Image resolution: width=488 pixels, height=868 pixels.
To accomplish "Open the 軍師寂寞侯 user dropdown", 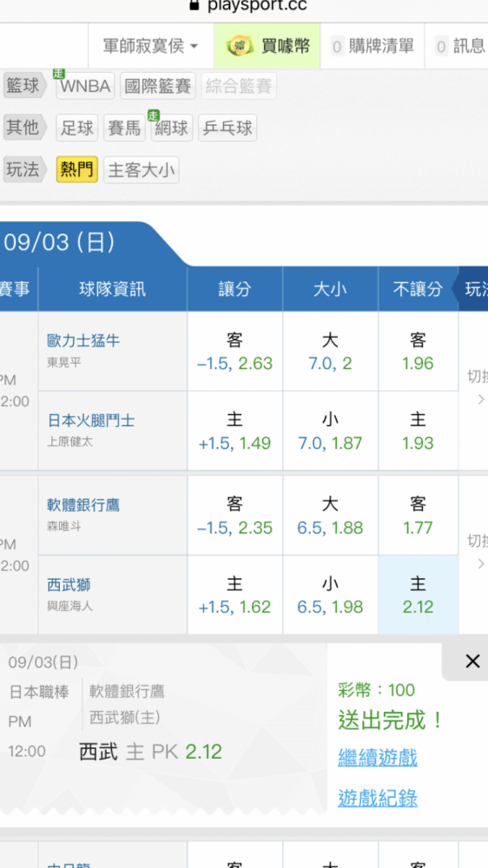I will [151, 46].
